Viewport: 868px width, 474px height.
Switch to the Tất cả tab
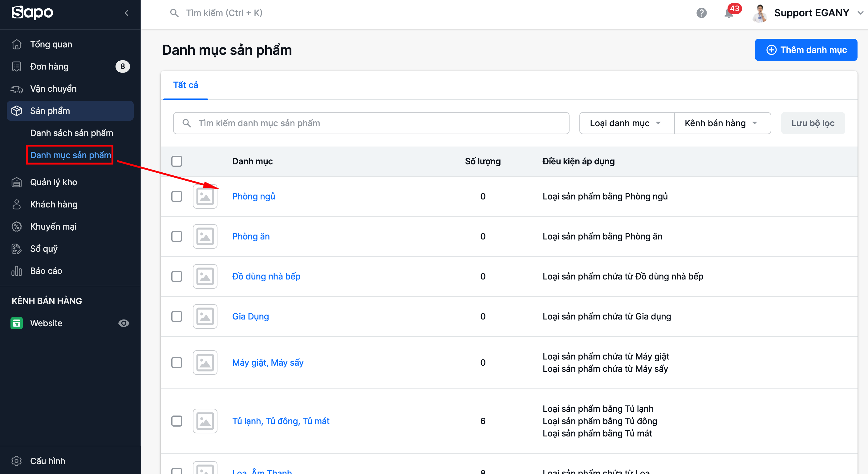tap(185, 85)
